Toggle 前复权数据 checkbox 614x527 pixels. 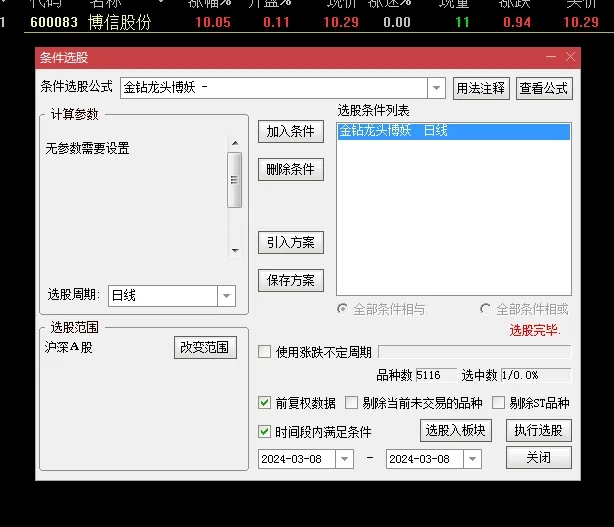tap(265, 404)
